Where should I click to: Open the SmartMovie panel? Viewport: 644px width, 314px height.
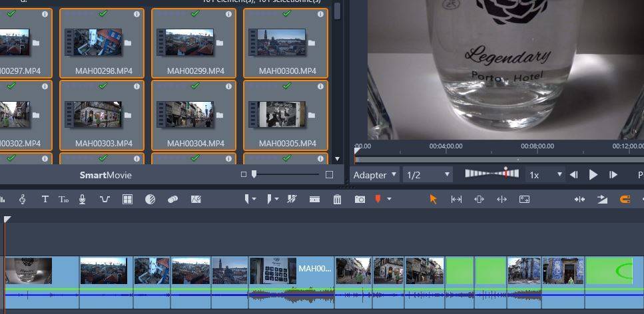tap(105, 175)
